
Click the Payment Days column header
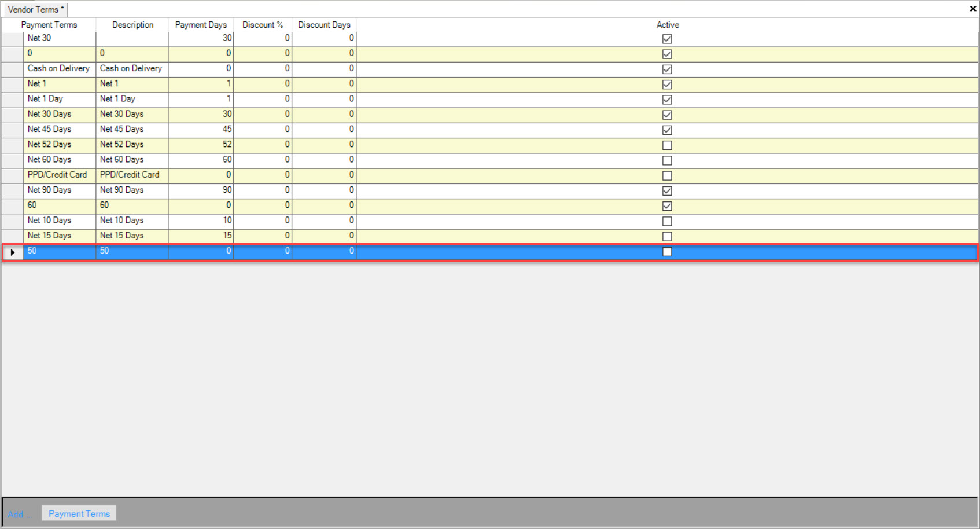click(201, 25)
